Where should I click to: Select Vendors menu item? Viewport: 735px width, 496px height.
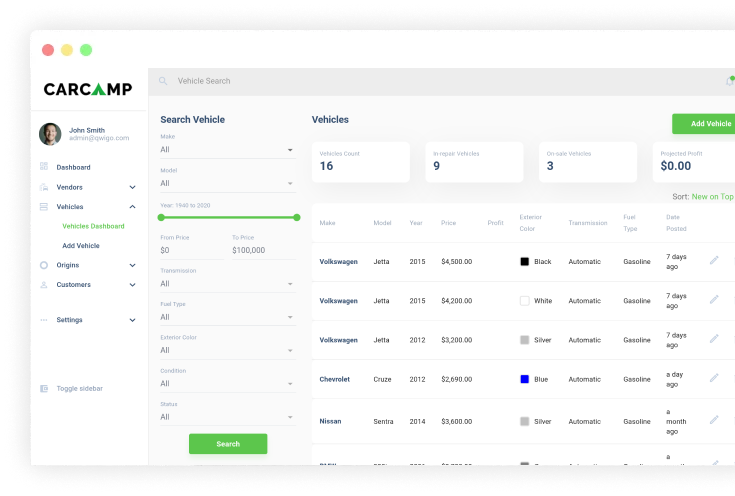(x=69, y=187)
